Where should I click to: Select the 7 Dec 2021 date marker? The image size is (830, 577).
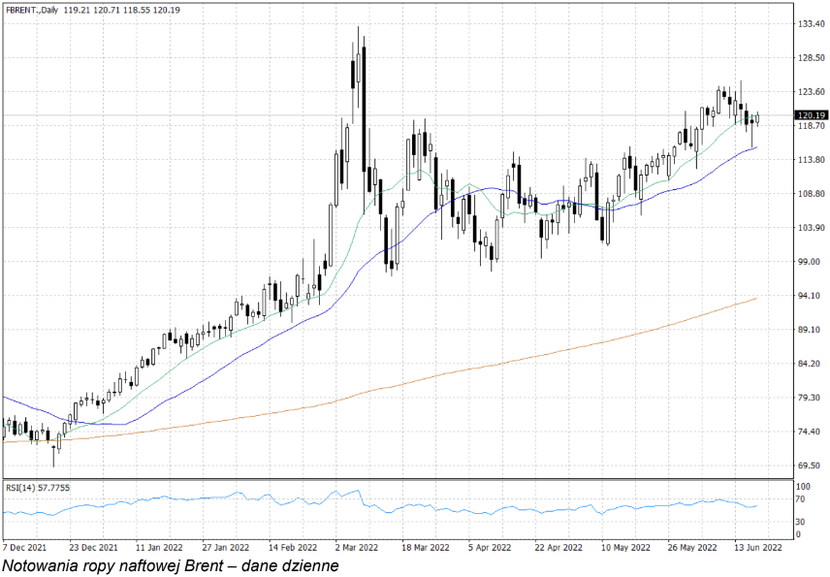coord(24,548)
